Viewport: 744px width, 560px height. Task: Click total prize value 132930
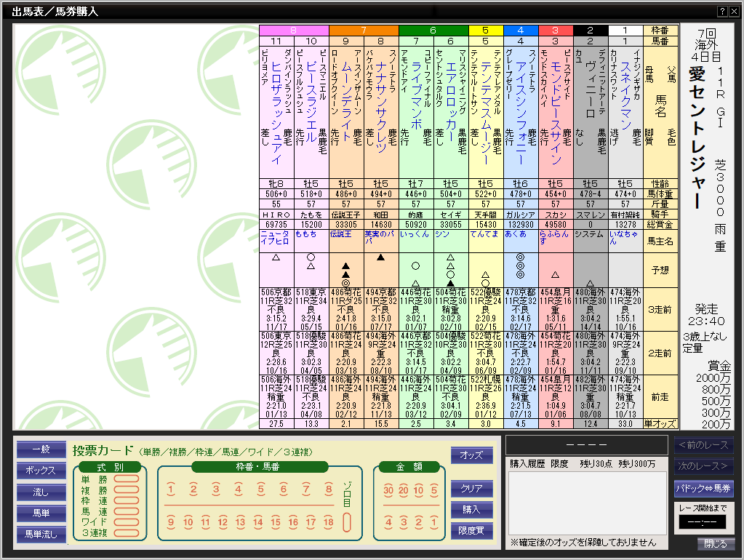[x=521, y=225]
